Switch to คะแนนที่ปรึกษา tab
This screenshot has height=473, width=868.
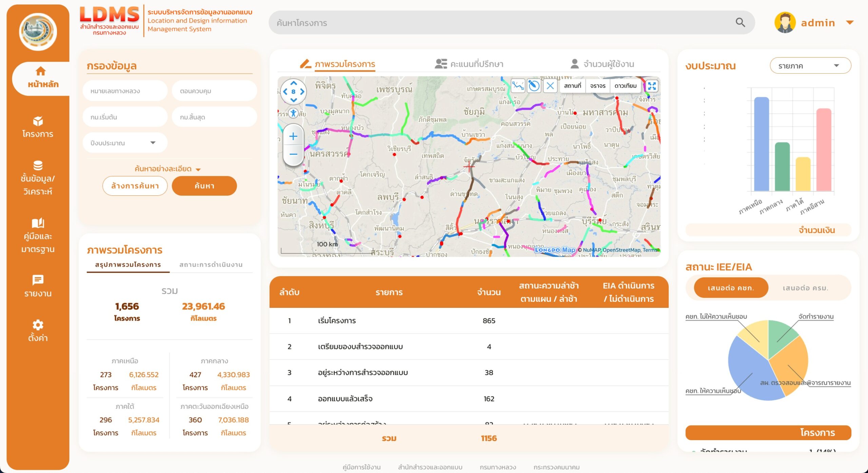[469, 64]
